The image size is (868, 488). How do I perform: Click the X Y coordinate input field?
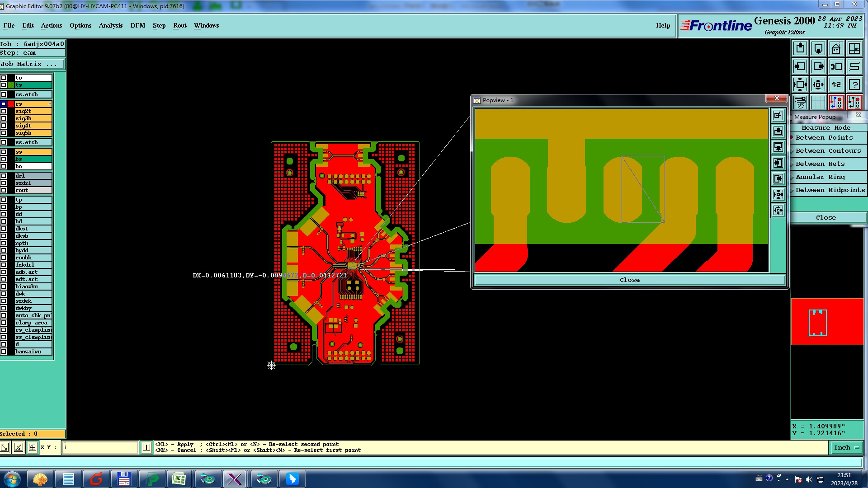pos(100,447)
